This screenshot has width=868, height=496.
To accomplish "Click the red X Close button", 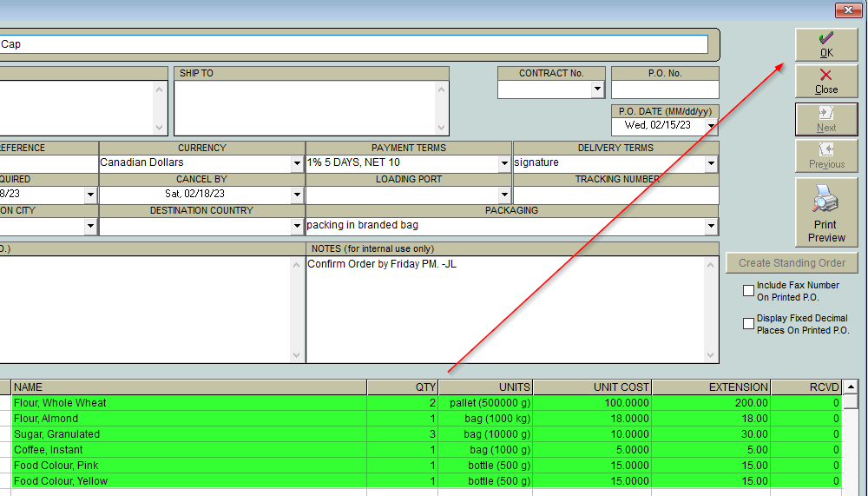I will click(826, 82).
